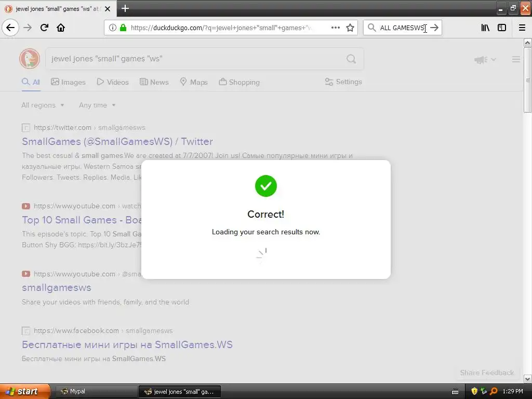
Task: Click the DuckDuckGo search magnifier button
Action: pos(351,59)
